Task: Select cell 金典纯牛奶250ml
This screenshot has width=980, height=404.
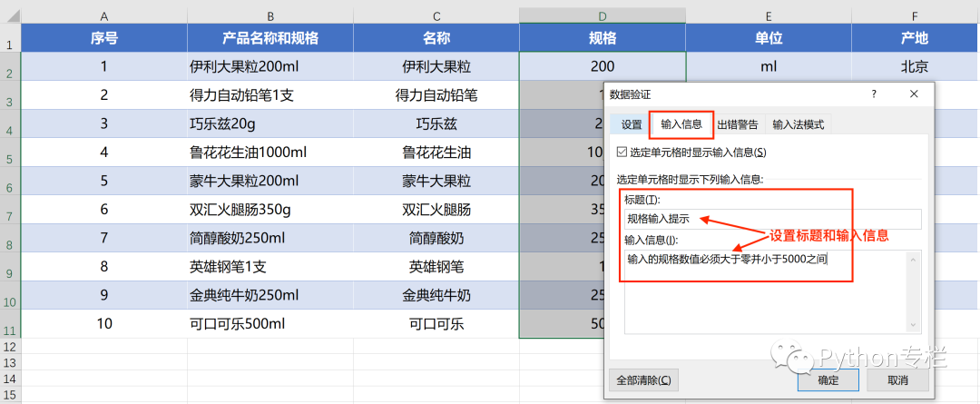Action: [x=270, y=295]
